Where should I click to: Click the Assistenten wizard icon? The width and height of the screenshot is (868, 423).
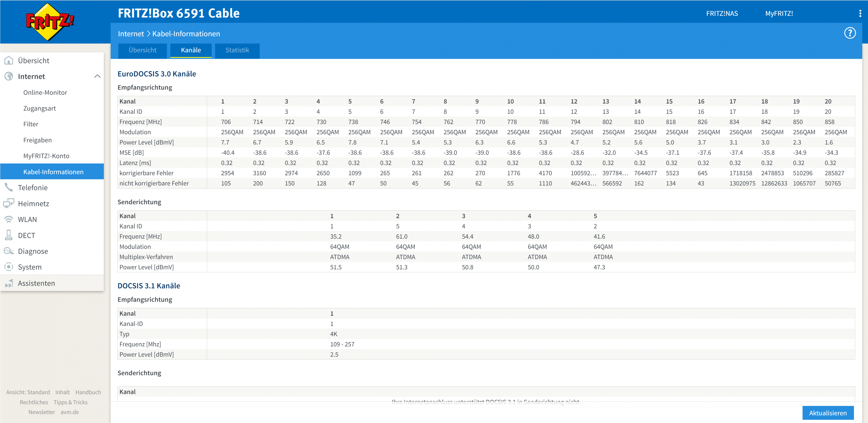click(x=9, y=283)
